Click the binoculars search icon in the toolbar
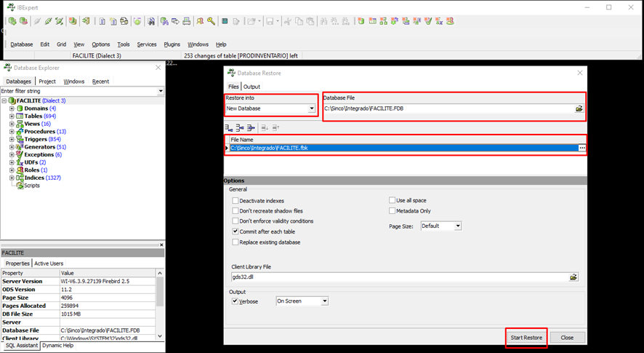 151,21
